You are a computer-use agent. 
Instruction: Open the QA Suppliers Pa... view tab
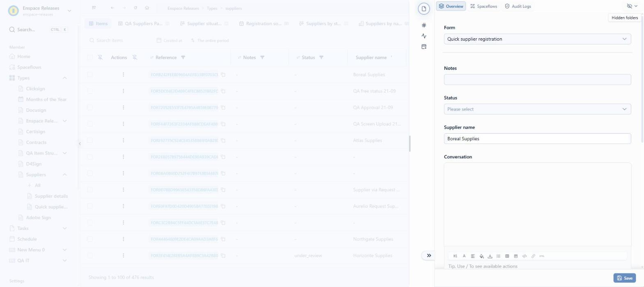(x=143, y=23)
